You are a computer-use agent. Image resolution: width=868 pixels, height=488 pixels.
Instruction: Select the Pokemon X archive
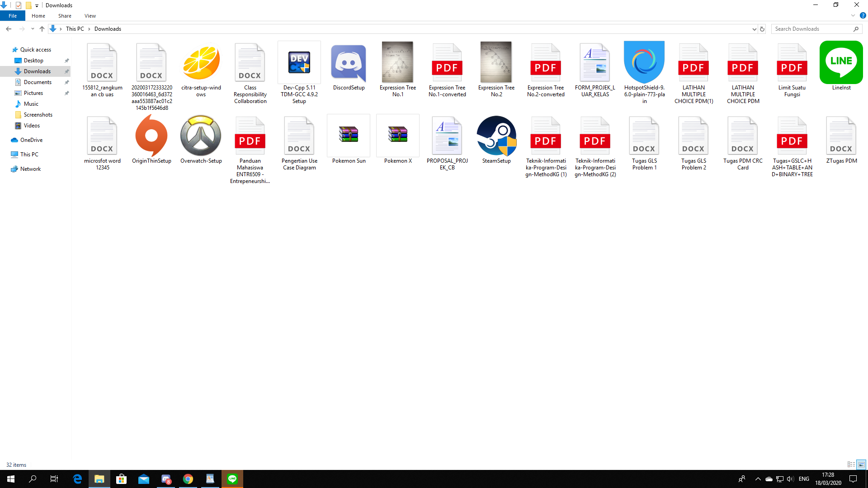pyautogui.click(x=398, y=139)
